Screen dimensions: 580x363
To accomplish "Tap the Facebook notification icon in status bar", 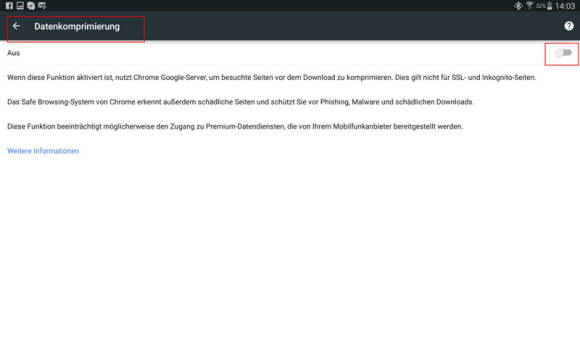I will click(9, 6).
